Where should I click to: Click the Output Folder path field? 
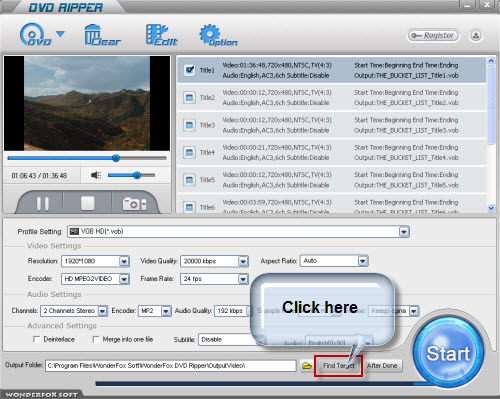[x=171, y=366]
